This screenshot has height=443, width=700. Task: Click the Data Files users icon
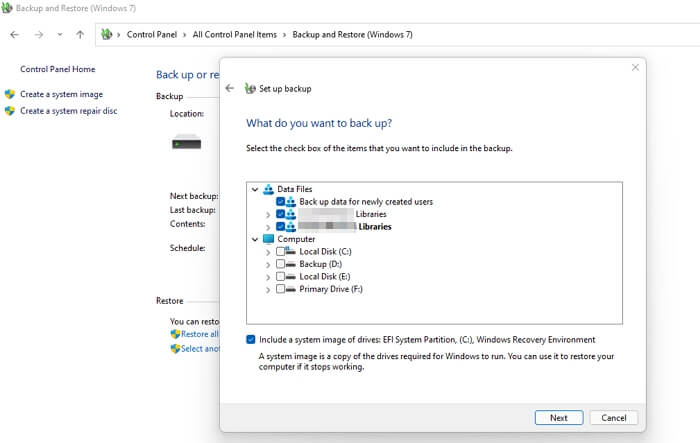pos(268,189)
